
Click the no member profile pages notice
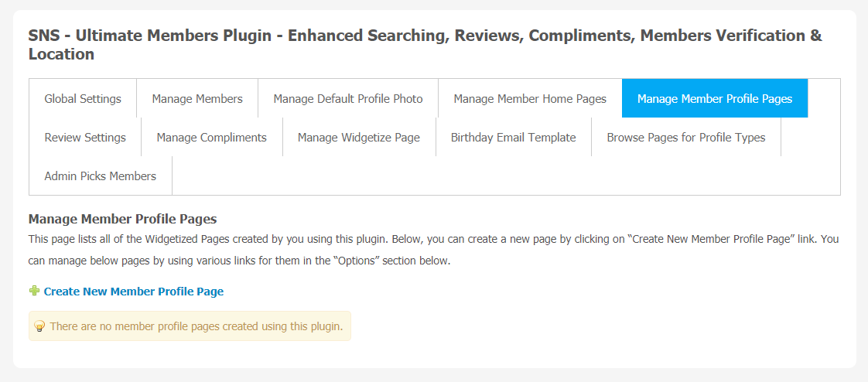(190, 326)
